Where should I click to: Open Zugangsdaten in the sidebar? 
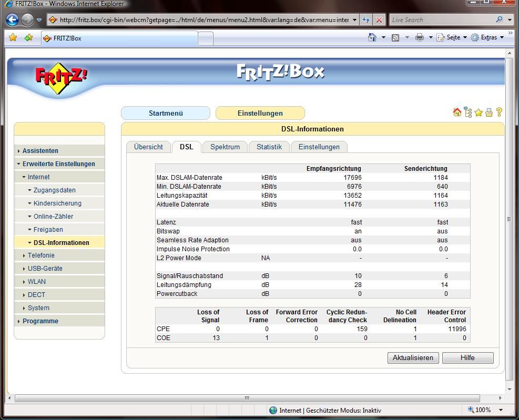point(59,190)
